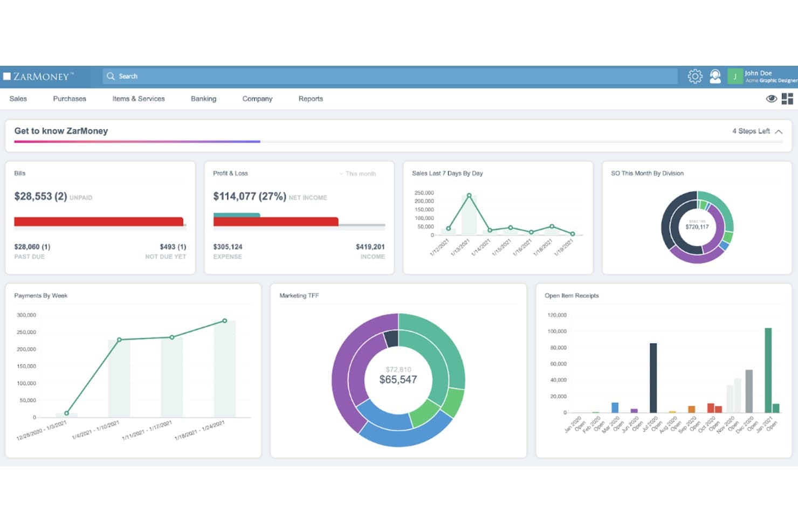Click the $305,124 expense amount
The width and height of the screenshot is (798, 532).
228,247
